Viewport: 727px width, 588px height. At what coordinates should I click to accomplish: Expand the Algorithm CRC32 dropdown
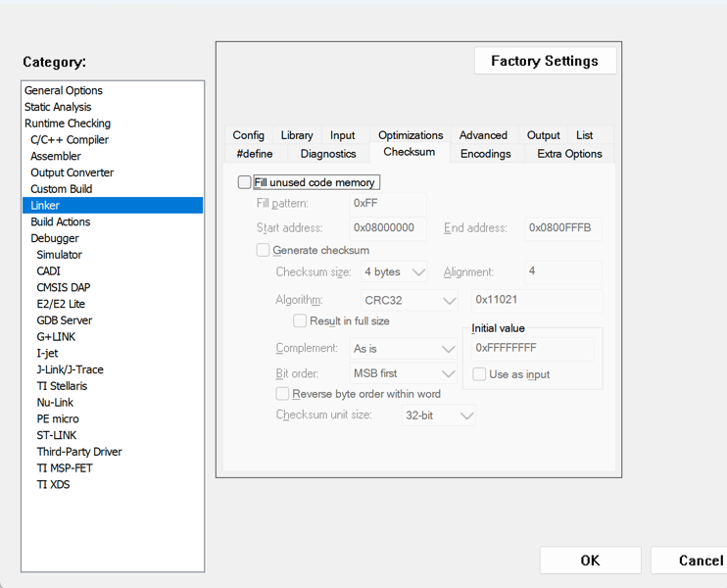pos(410,300)
